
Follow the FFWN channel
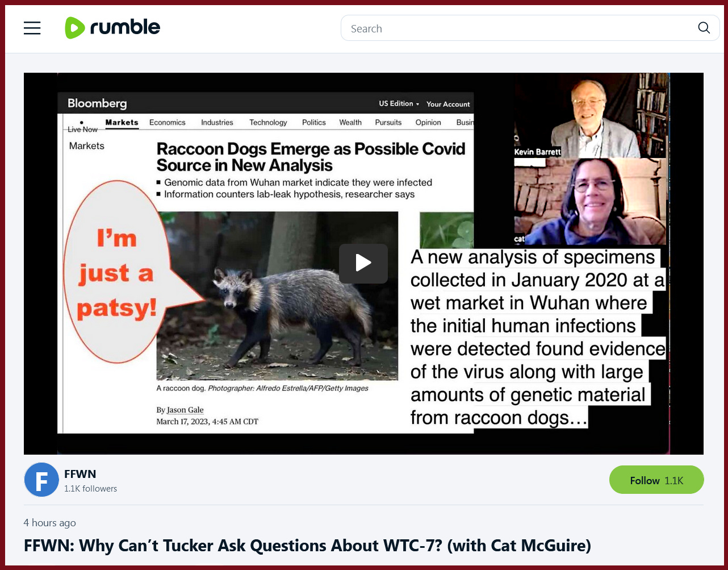656,480
